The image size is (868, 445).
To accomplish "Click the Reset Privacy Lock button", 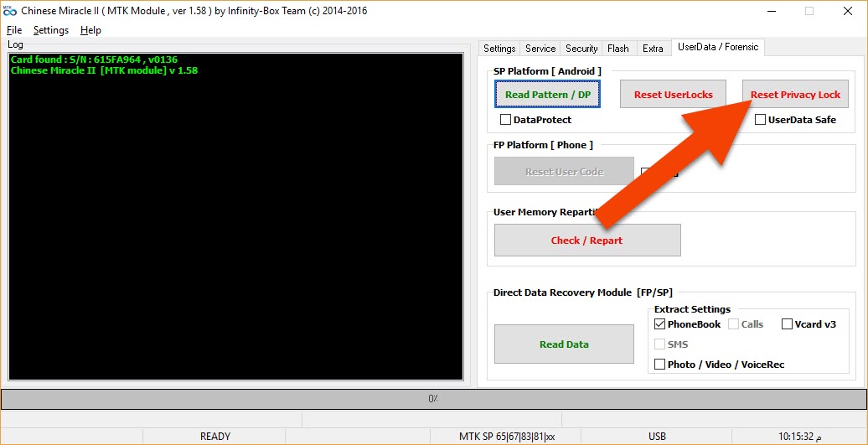I will point(795,95).
